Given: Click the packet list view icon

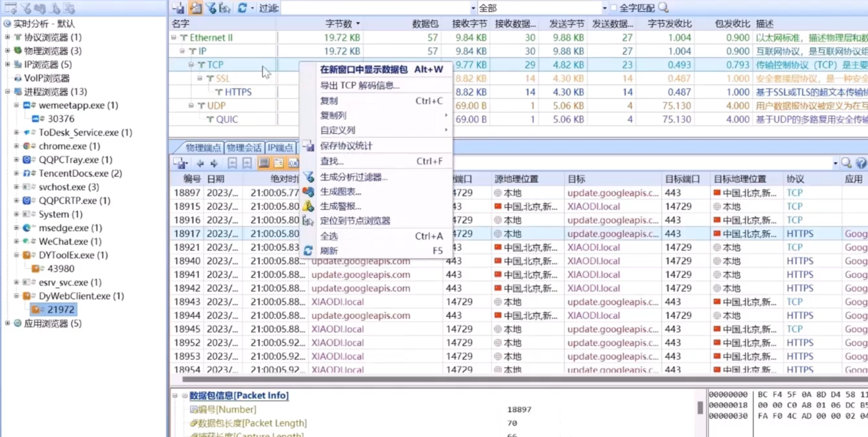Looking at the screenshot, I should [264, 164].
